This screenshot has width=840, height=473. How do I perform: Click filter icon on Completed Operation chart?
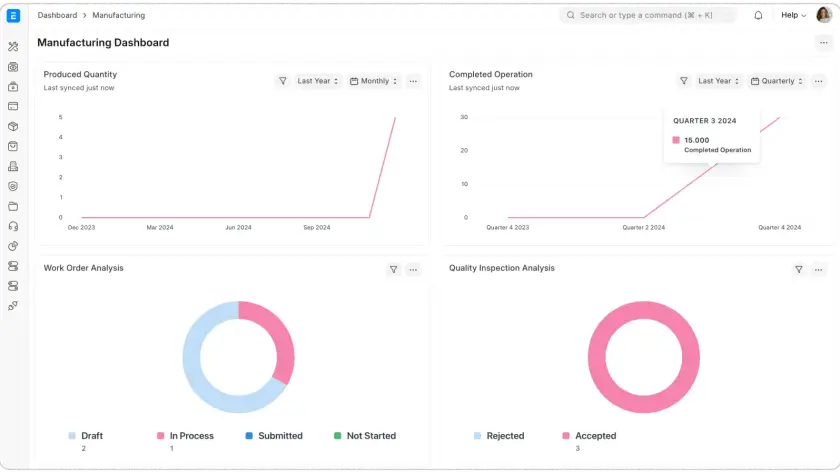(684, 81)
